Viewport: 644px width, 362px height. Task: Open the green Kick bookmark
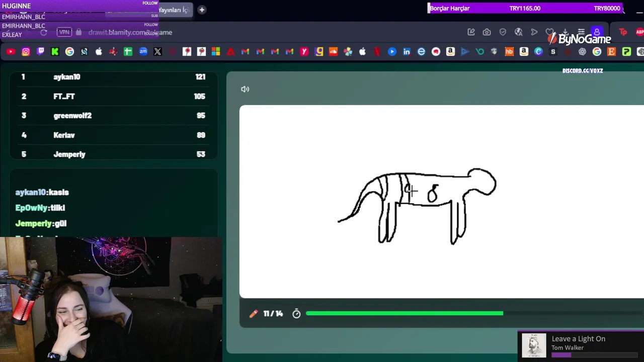(x=55, y=51)
